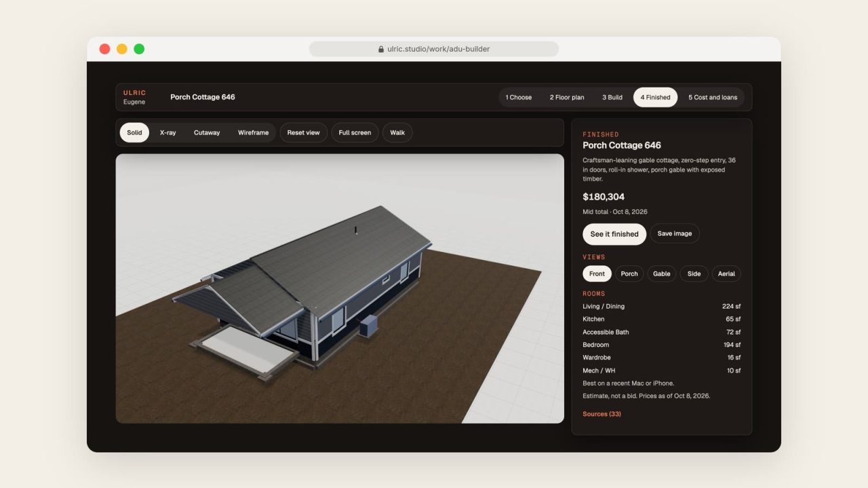Go to step 3 Build

coord(612,97)
